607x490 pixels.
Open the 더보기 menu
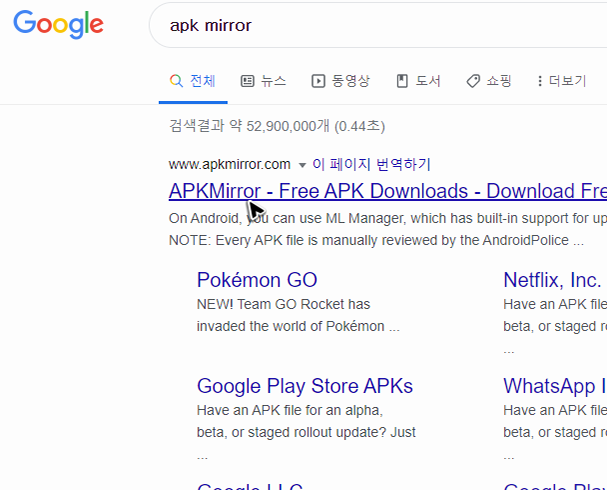(562, 81)
